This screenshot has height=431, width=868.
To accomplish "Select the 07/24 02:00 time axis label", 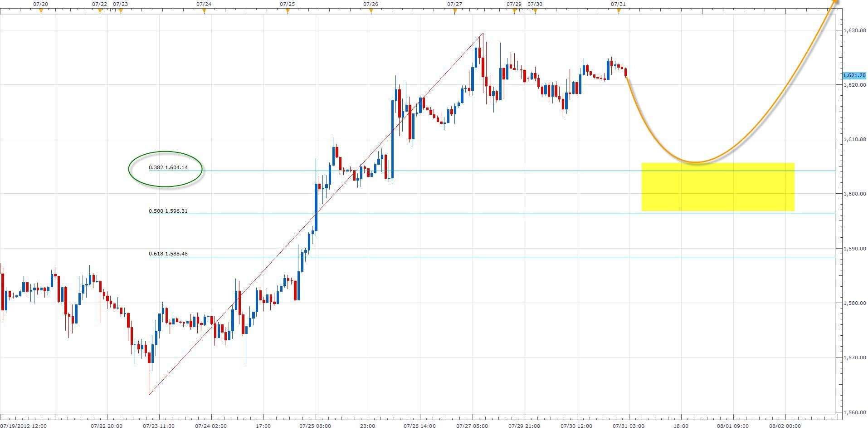I will 211,426.
